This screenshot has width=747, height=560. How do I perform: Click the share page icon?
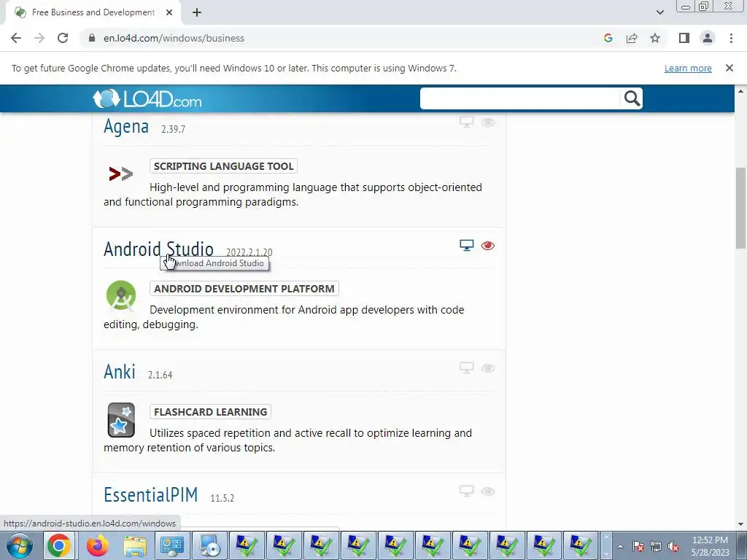click(x=632, y=38)
